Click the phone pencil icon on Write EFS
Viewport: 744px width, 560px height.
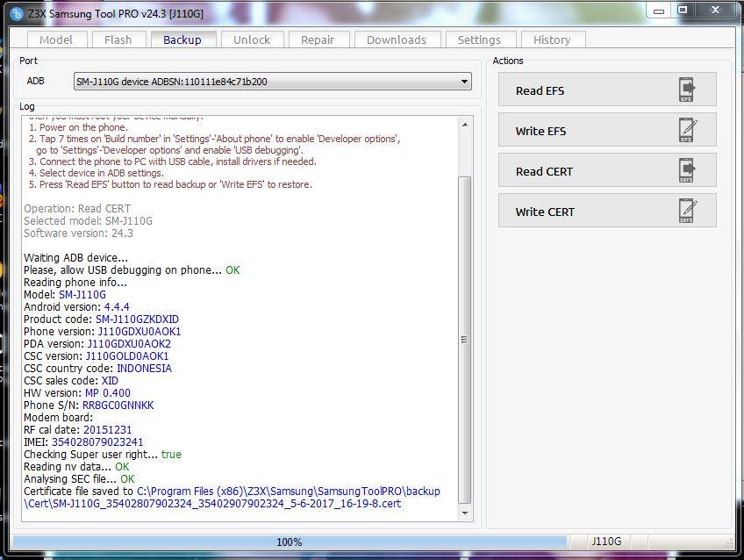tap(688, 130)
